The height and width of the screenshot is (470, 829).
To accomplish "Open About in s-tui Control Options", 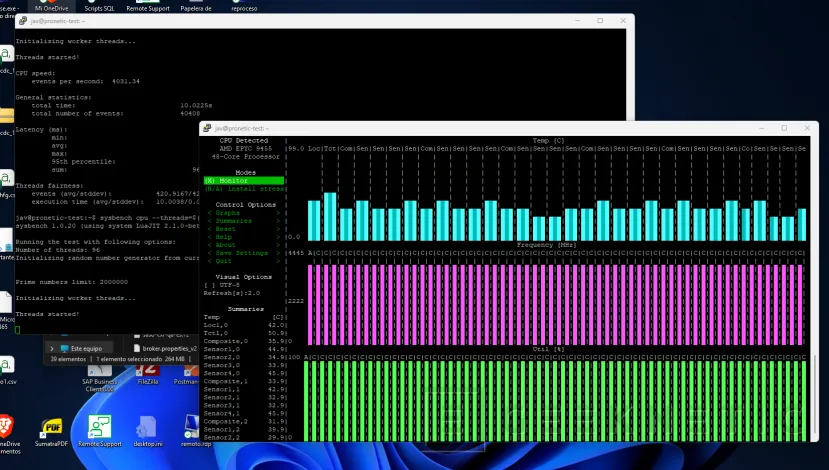I will click(x=244, y=245).
